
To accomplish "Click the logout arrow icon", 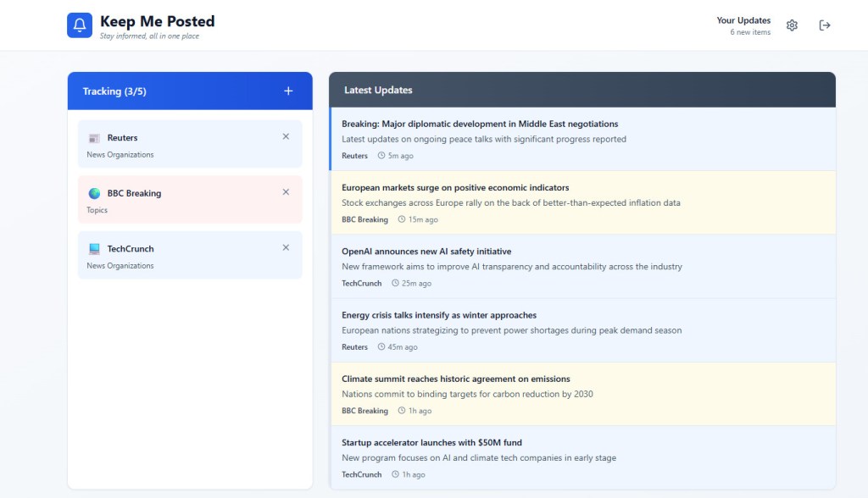I will pos(825,25).
